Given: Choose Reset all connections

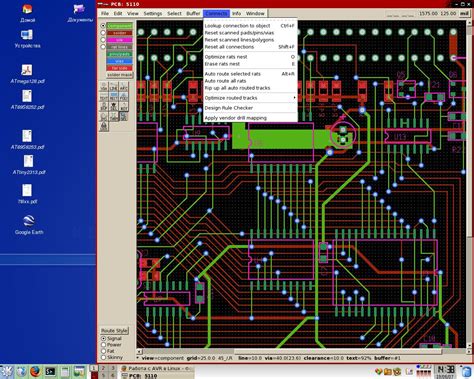Looking at the screenshot, I should point(250,47).
